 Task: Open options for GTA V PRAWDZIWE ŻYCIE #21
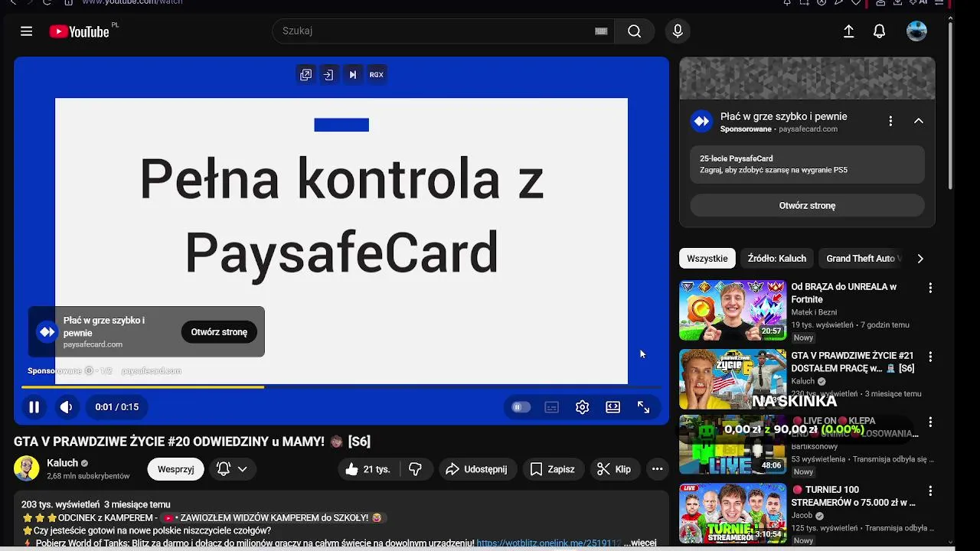point(930,357)
